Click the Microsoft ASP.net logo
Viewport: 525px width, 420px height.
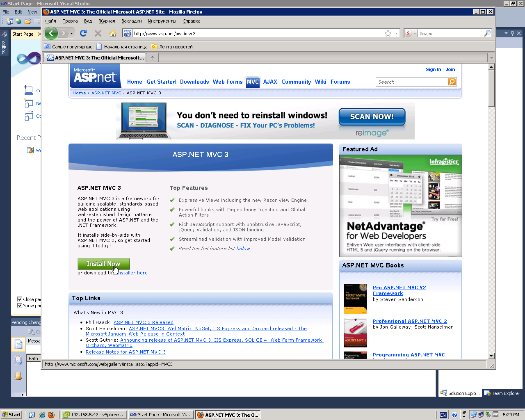click(x=95, y=75)
